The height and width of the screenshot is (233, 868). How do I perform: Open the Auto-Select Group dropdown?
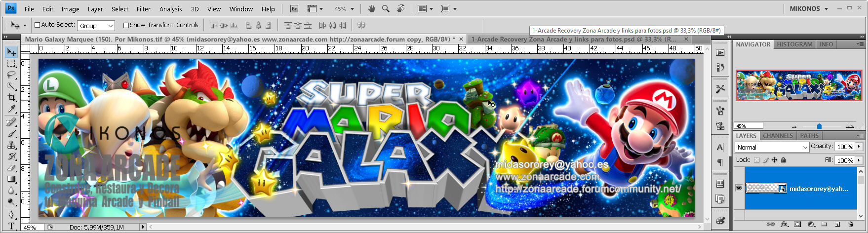[x=96, y=26]
